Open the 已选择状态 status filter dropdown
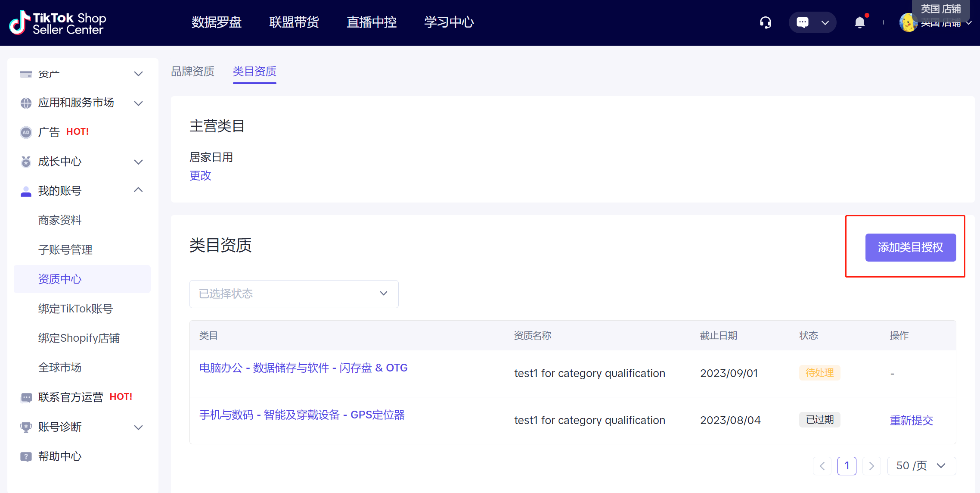 pyautogui.click(x=294, y=294)
